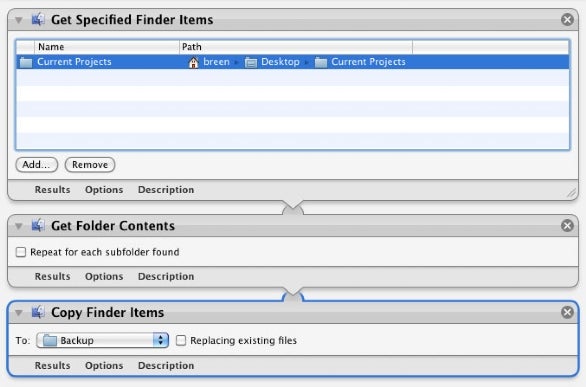Click Get Specified Finder Items title

(x=132, y=20)
